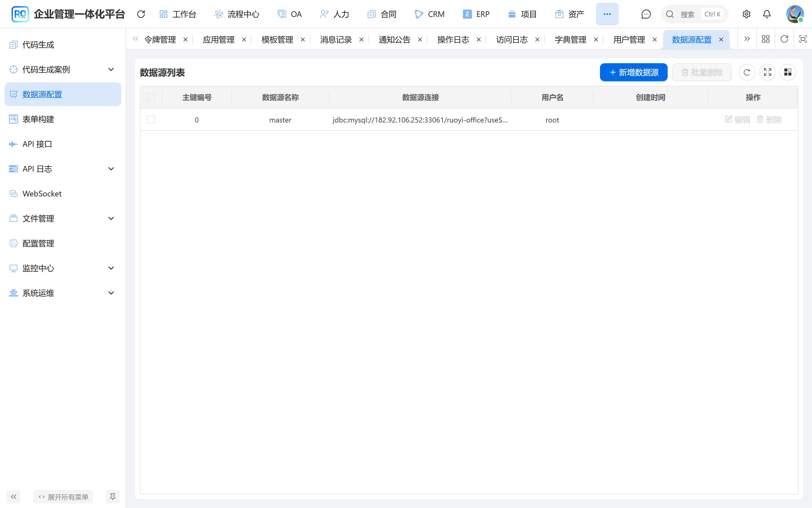Screen dimensions: 812x508
Task: Open the 项目 top menu
Action: click(522, 14)
